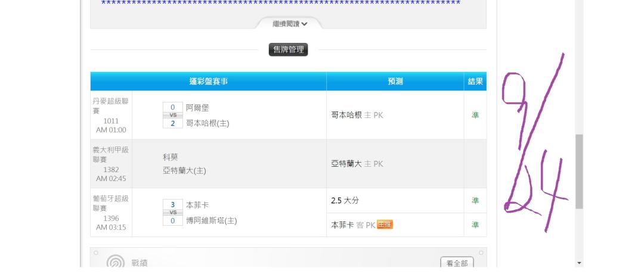Click the 戰績 section title
Viewport: 644px width, 274px height.
click(x=139, y=263)
